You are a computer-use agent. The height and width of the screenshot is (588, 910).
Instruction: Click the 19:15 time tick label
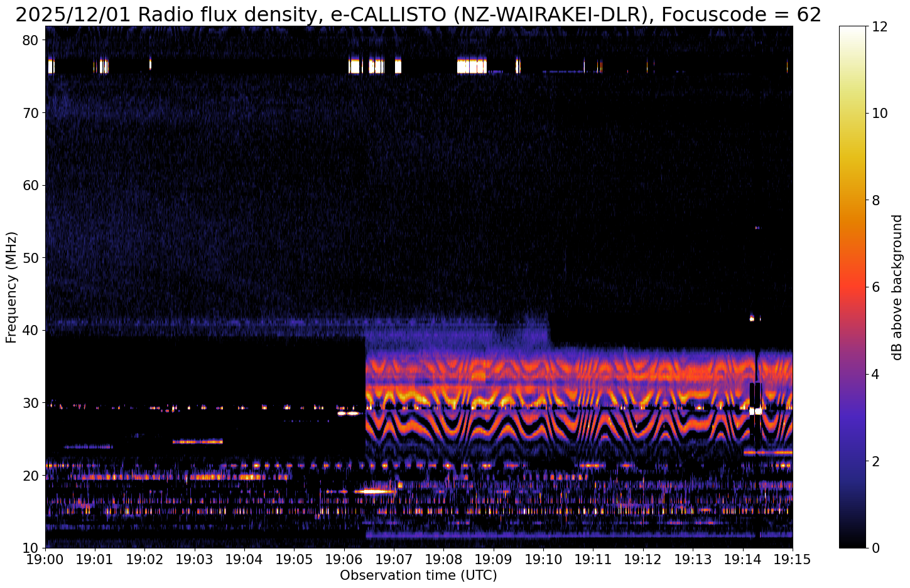(792, 559)
